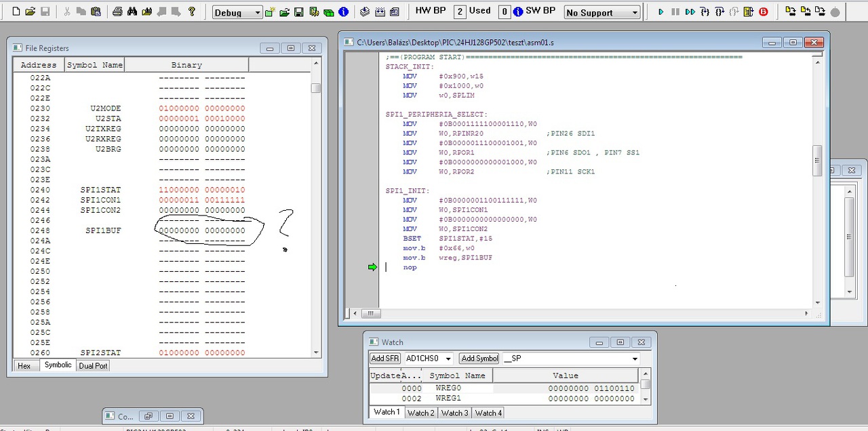Click the Open Project folder icon
Screen dimensions: 868x431
pos(284,12)
